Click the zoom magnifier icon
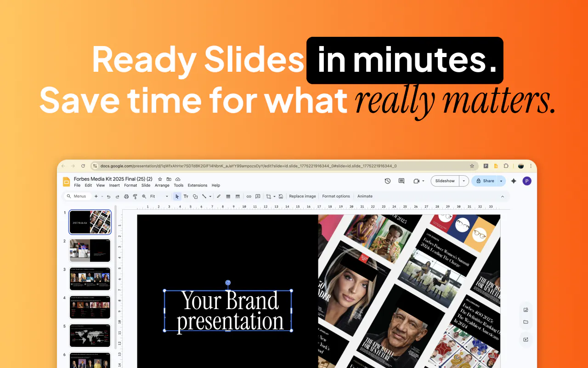Screen dimensions: 588x368 144,196
